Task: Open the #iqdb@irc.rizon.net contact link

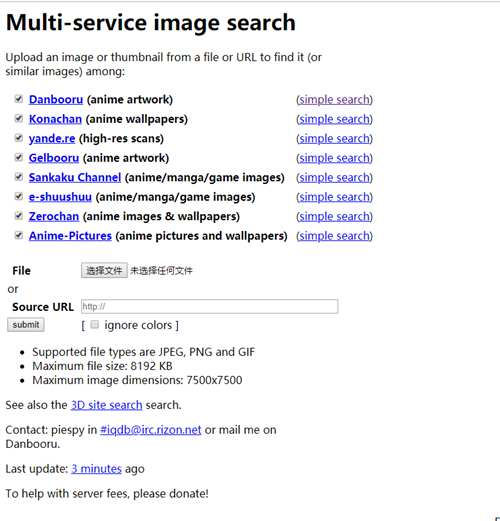Action: point(150,430)
